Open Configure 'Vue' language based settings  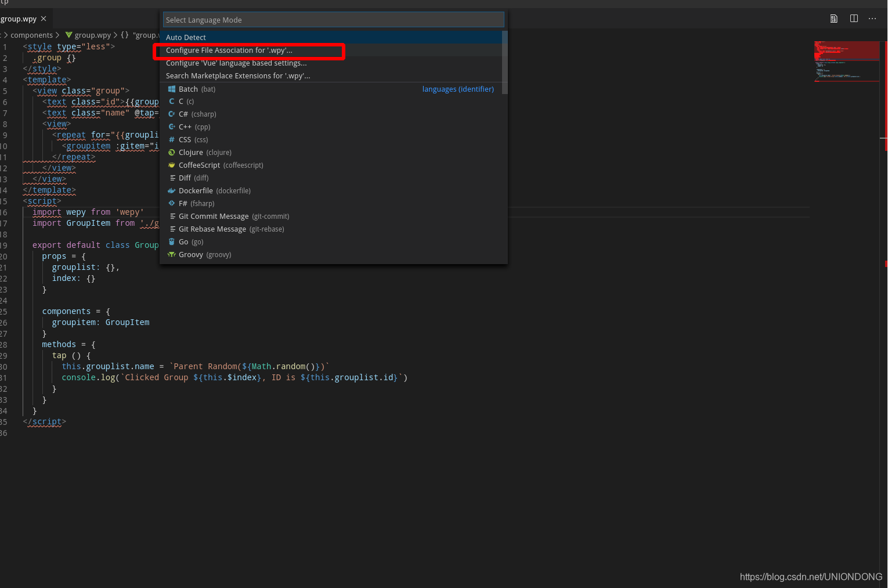click(331, 63)
